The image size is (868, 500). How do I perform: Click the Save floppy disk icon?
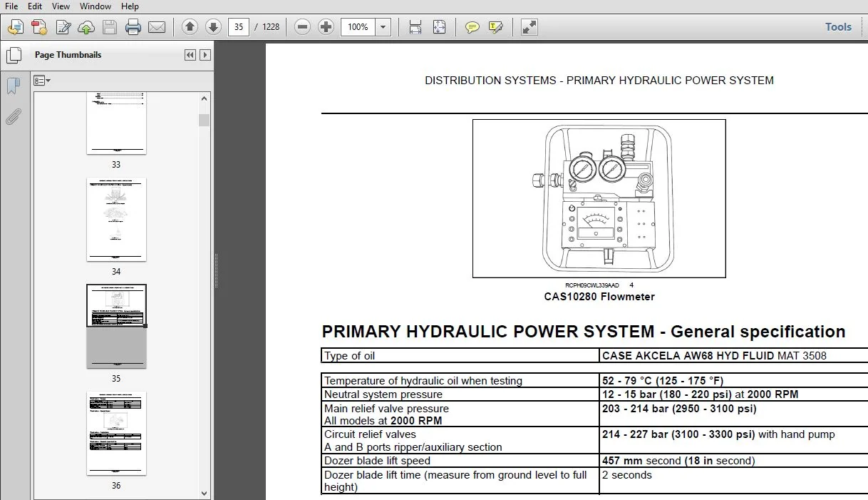pyautogui.click(x=109, y=27)
